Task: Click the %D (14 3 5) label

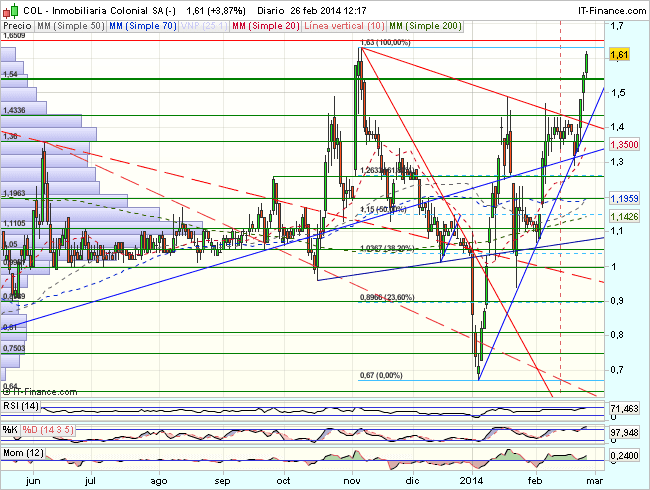Action: coord(48,430)
